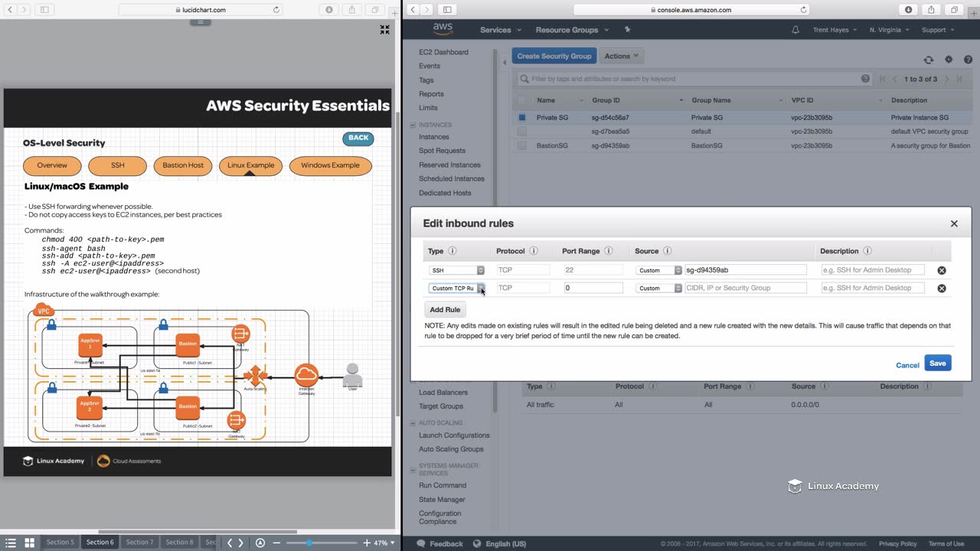The image size is (980, 551).
Task: Collapse the INSTANCES sidebar section
Action: (x=413, y=125)
